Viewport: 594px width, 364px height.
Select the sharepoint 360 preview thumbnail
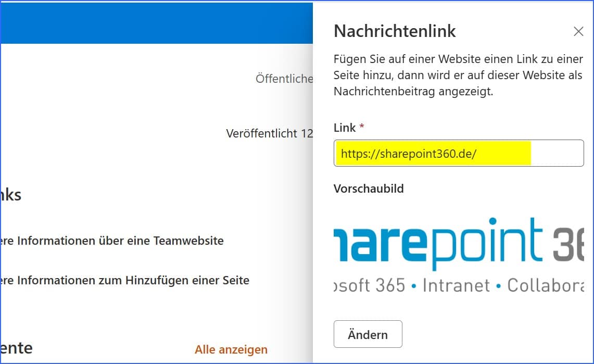point(458,256)
